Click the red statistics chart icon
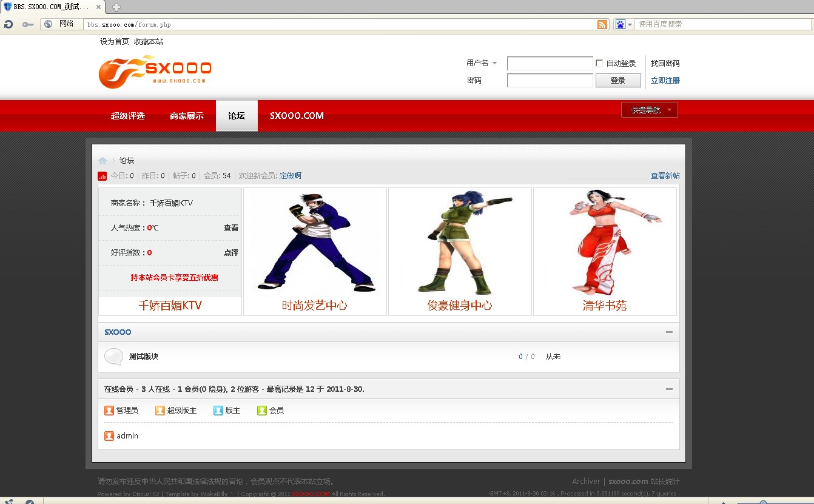Image resolution: width=814 pixels, height=504 pixels. tap(103, 176)
